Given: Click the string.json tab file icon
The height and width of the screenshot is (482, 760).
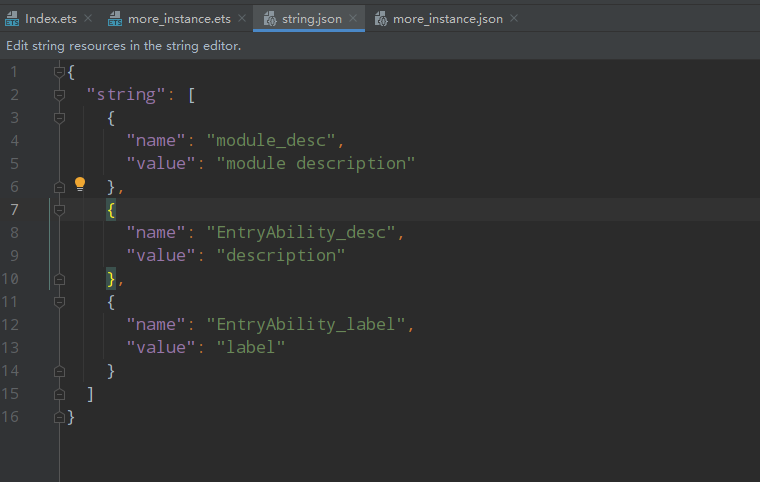Looking at the screenshot, I should coord(270,18).
